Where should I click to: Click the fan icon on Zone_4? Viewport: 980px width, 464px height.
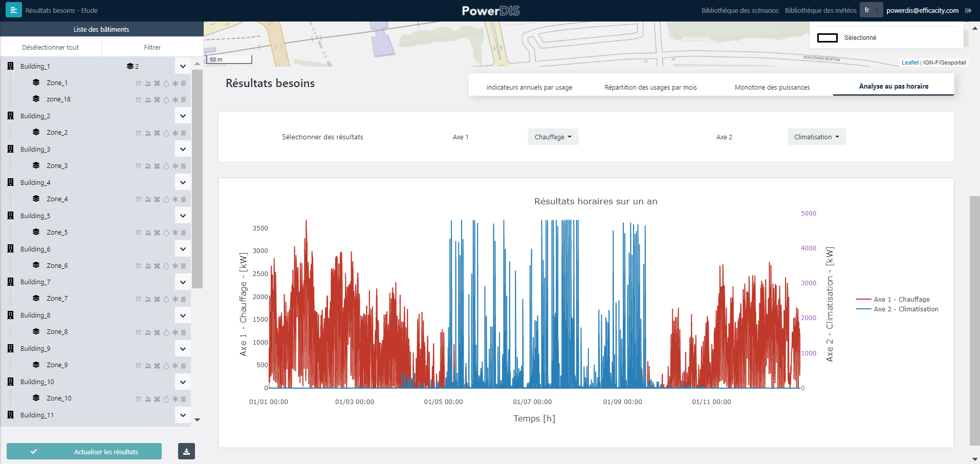(157, 199)
